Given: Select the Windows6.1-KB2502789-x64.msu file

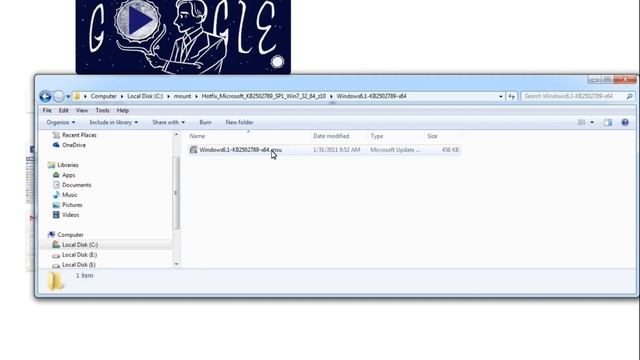Looking at the screenshot, I should 240,150.
